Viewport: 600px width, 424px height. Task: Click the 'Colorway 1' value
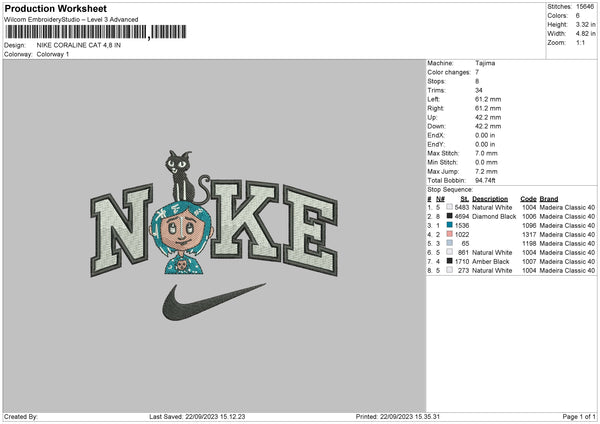(x=53, y=54)
